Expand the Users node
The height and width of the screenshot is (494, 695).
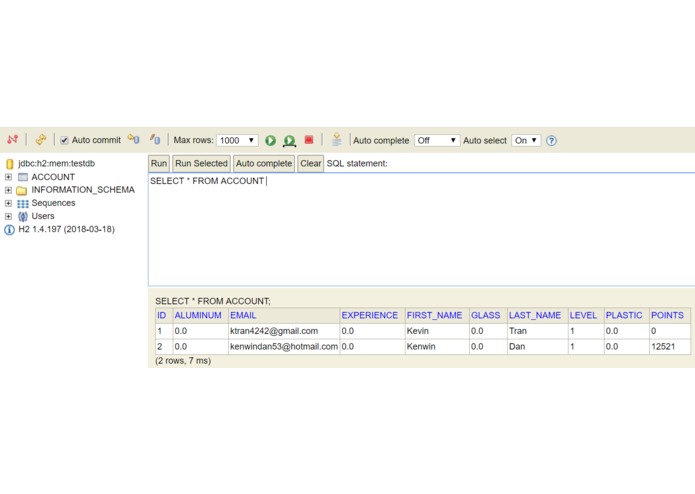[x=8, y=216]
